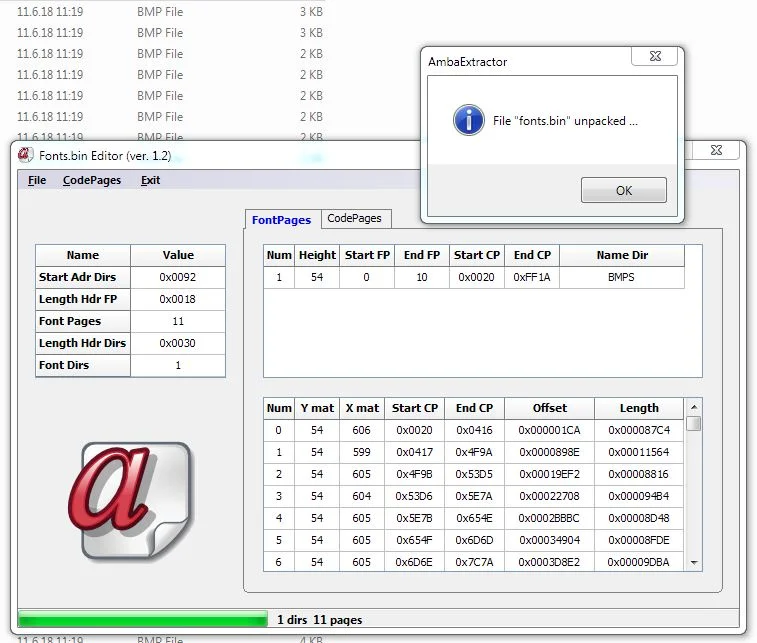757x643 pixels.
Task: Select the X mat cell 606
Action: point(362,430)
